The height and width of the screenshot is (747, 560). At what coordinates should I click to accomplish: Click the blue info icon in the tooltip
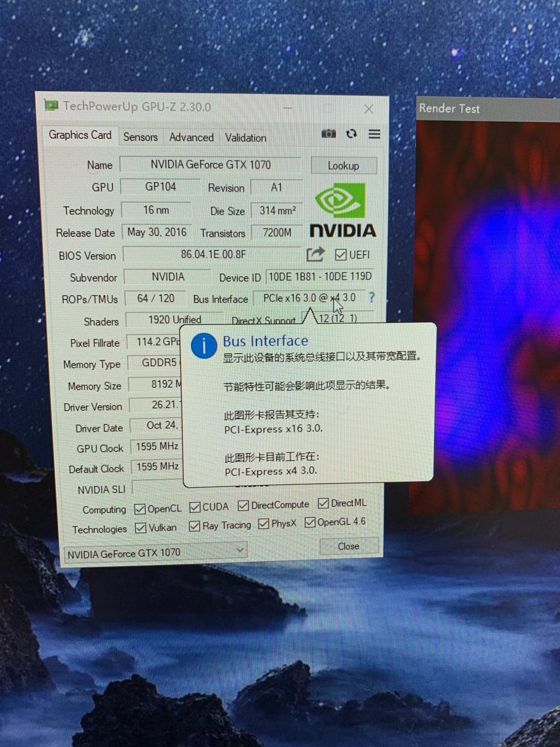(203, 345)
